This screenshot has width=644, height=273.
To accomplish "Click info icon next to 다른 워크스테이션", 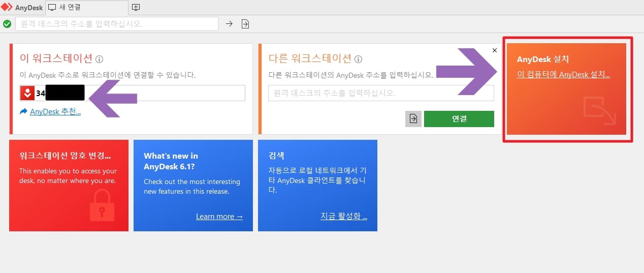I will [359, 59].
